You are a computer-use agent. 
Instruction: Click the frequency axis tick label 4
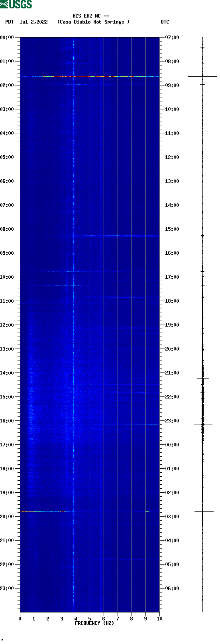coord(76,619)
